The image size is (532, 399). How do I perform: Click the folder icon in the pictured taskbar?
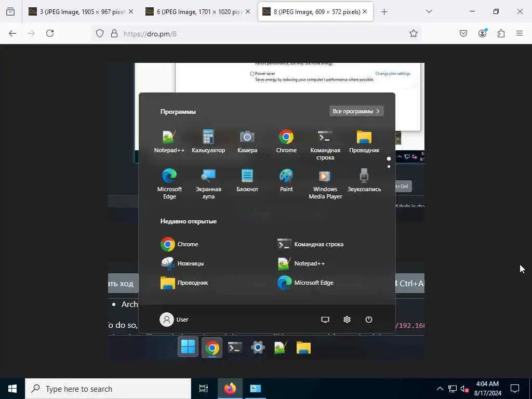[x=303, y=348]
